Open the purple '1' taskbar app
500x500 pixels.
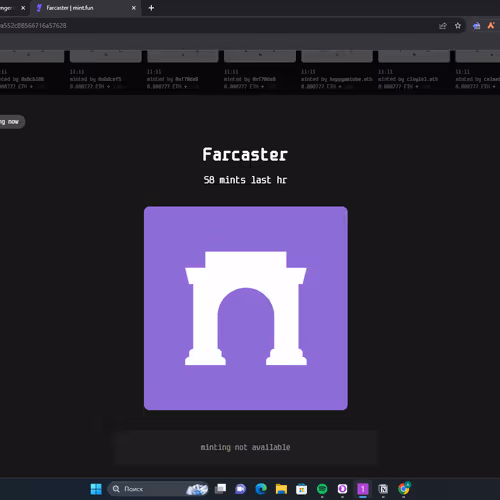[x=363, y=489]
